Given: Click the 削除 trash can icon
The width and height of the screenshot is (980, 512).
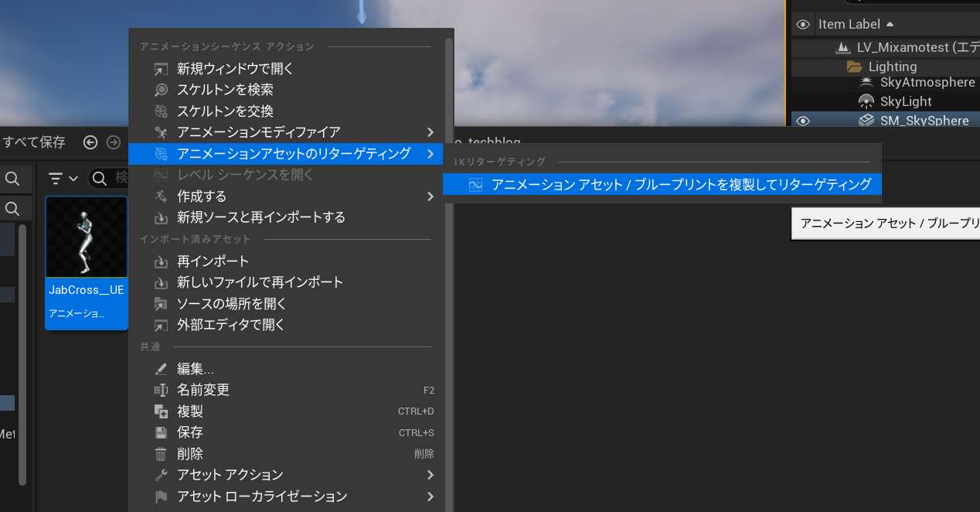Looking at the screenshot, I should click(161, 454).
